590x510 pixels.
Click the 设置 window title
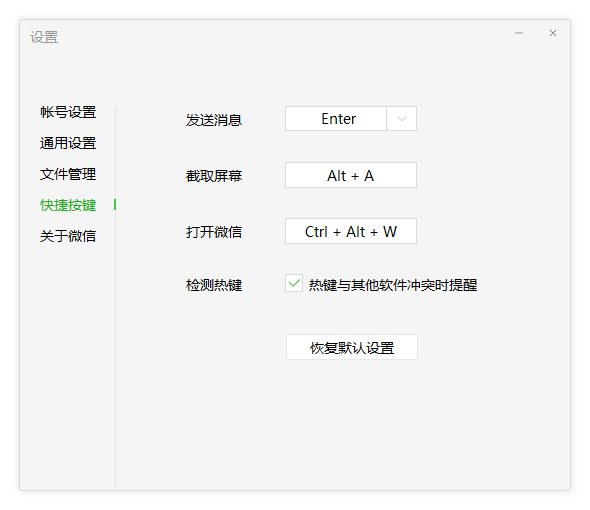pyautogui.click(x=44, y=37)
